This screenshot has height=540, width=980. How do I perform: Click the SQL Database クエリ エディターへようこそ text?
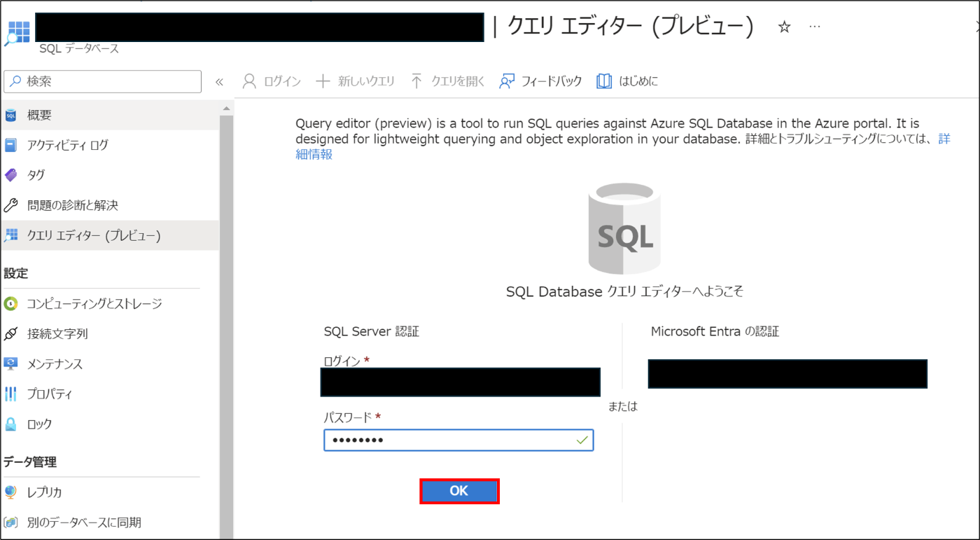tap(624, 291)
